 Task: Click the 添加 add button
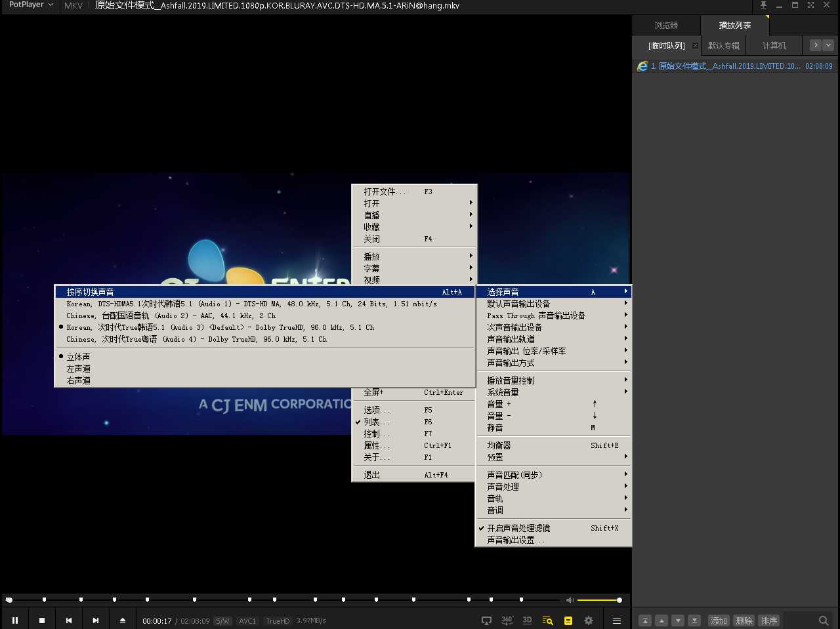point(719,620)
